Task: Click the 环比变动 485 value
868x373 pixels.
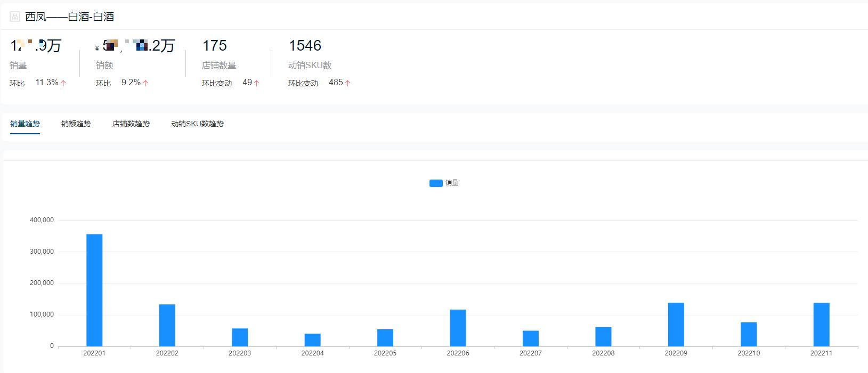Action: click(x=336, y=83)
